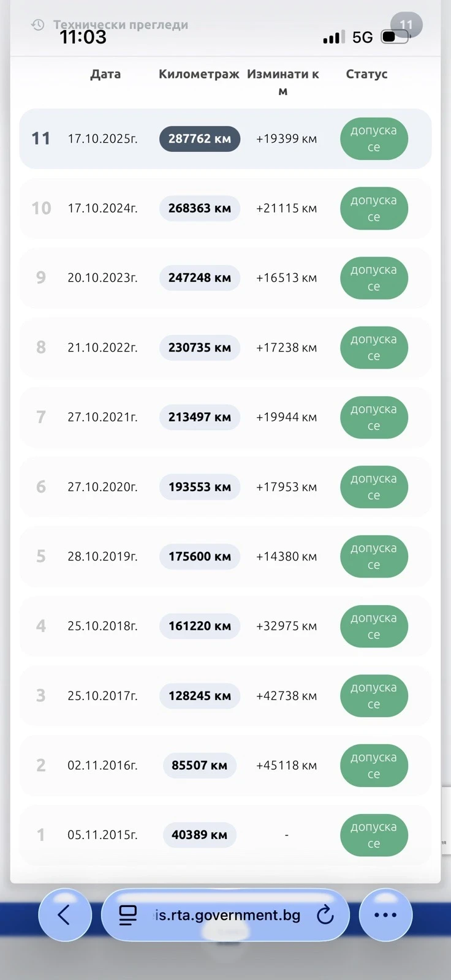Tap the 5G network indicator
This screenshot has width=451, height=980.
point(362,37)
